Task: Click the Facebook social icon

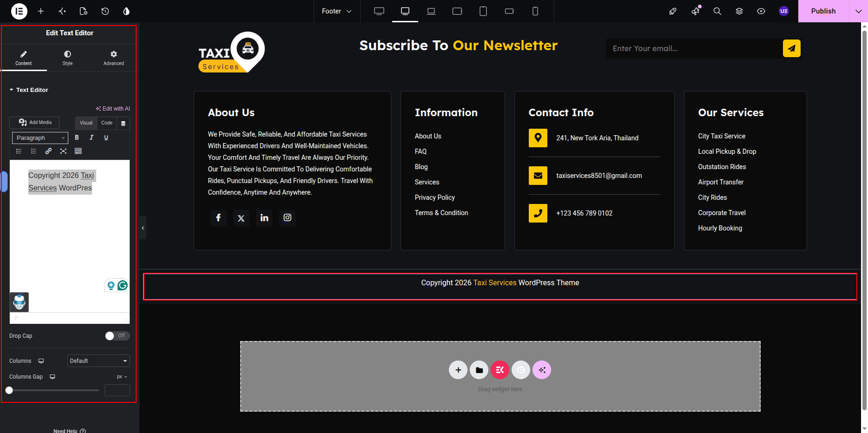Action: [218, 217]
